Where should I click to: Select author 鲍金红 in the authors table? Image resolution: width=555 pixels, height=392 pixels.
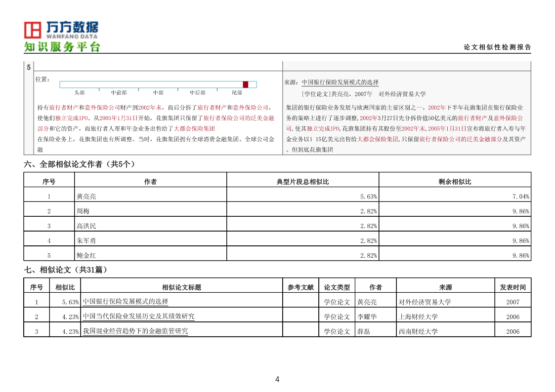(x=86, y=256)
